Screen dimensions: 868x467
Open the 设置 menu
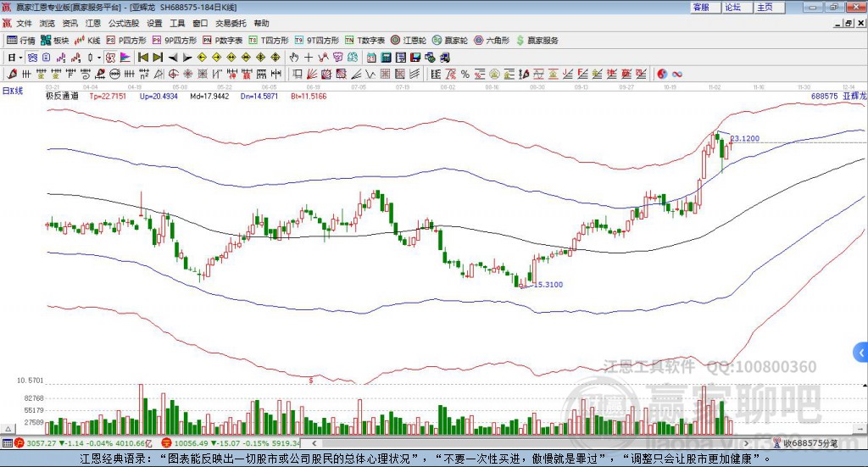click(x=154, y=23)
